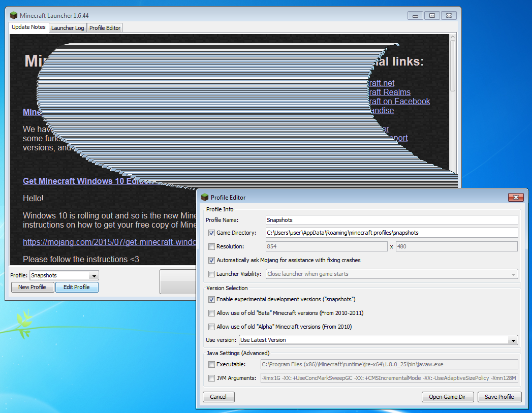Click the Update Notes scroll up arrow
The width and height of the screenshot is (532, 413).
[453, 37]
